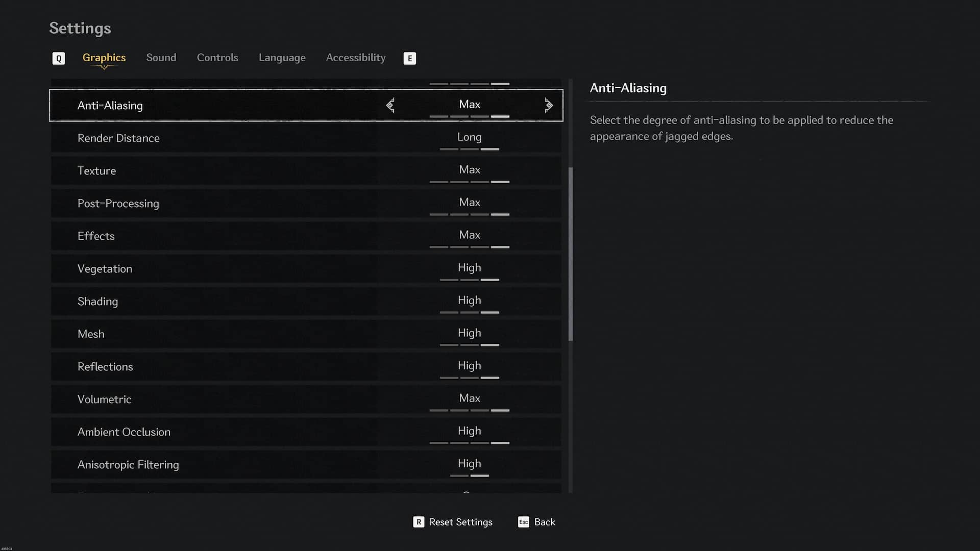Open the Controls tab
The image size is (980, 551).
click(217, 58)
